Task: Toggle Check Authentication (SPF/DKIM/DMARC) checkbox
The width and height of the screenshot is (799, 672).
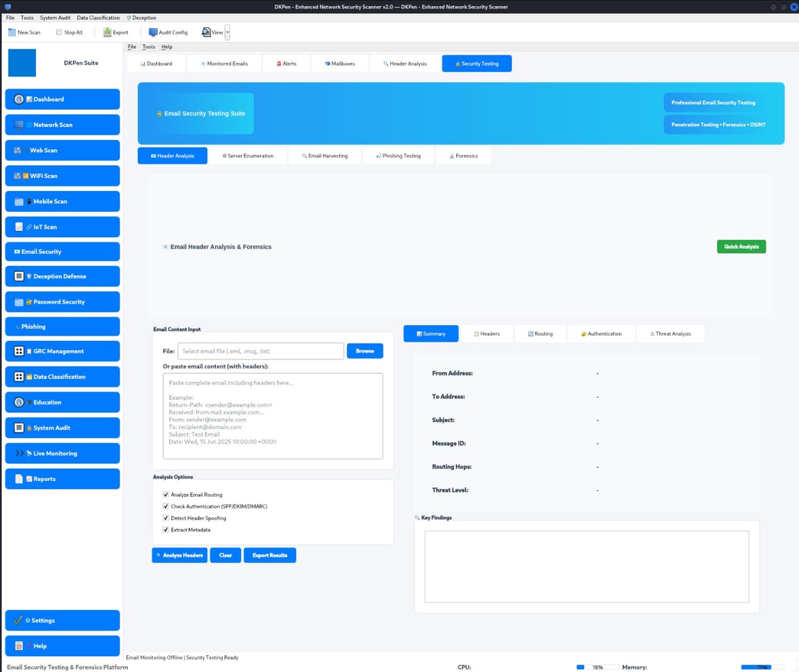Action: pos(166,506)
